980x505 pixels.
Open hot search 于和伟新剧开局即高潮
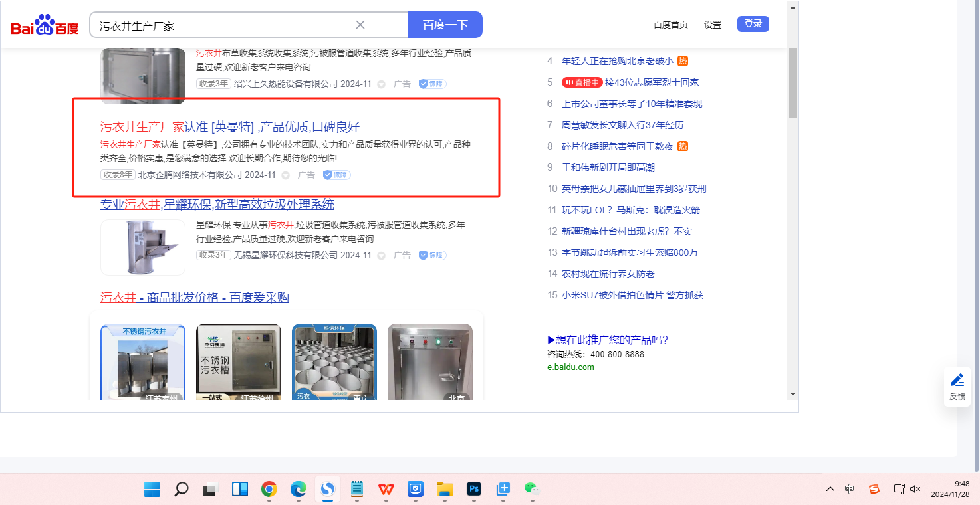608,167
